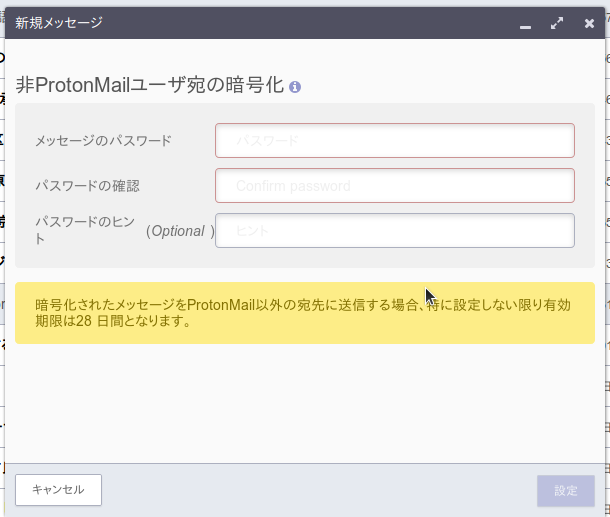Click the 非ProtonMailユーザ宛の暗号化 heading
The height and width of the screenshot is (517, 610).
pyautogui.click(x=150, y=85)
